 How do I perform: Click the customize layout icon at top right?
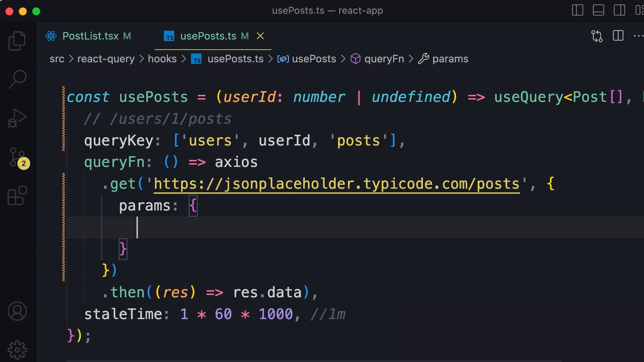(x=639, y=10)
